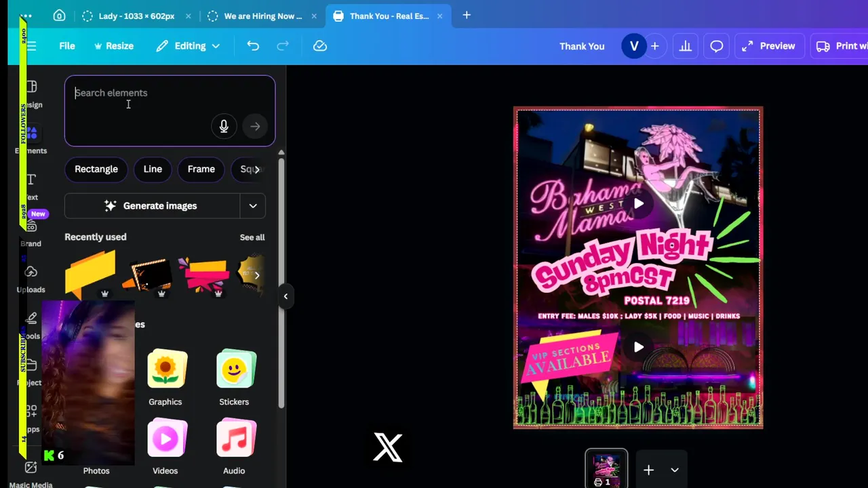The image size is (868, 488).
Task: Open the File menu
Action: (67, 46)
